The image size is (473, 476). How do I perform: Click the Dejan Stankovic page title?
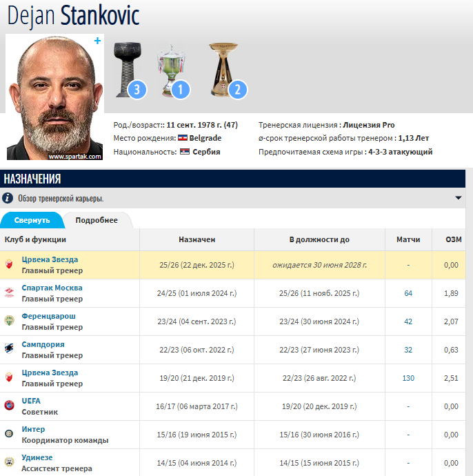(73, 15)
